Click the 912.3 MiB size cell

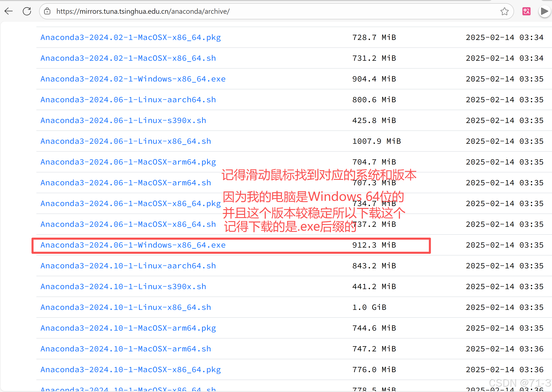374,245
